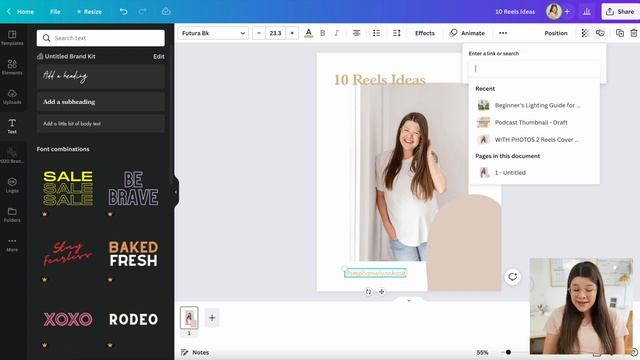Choose the BE BRAVE font combination

coord(133,189)
